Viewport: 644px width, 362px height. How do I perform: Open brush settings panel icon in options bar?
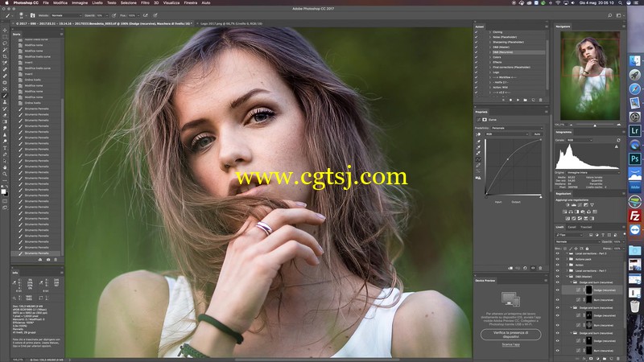point(32,15)
